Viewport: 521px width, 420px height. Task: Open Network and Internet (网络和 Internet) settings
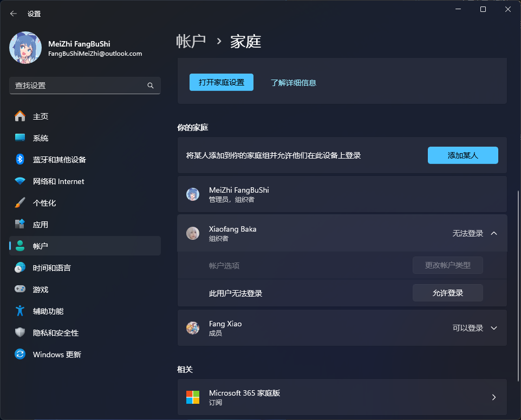click(58, 181)
